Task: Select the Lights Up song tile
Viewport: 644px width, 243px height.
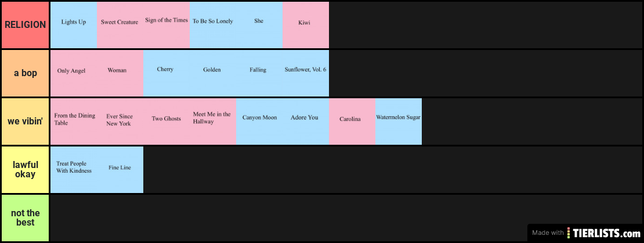Action: tap(74, 25)
